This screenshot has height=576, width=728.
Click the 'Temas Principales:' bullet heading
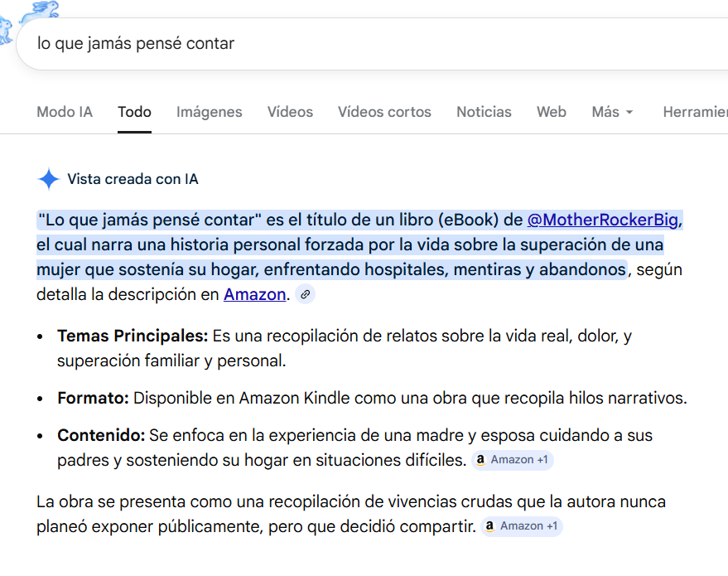point(133,336)
